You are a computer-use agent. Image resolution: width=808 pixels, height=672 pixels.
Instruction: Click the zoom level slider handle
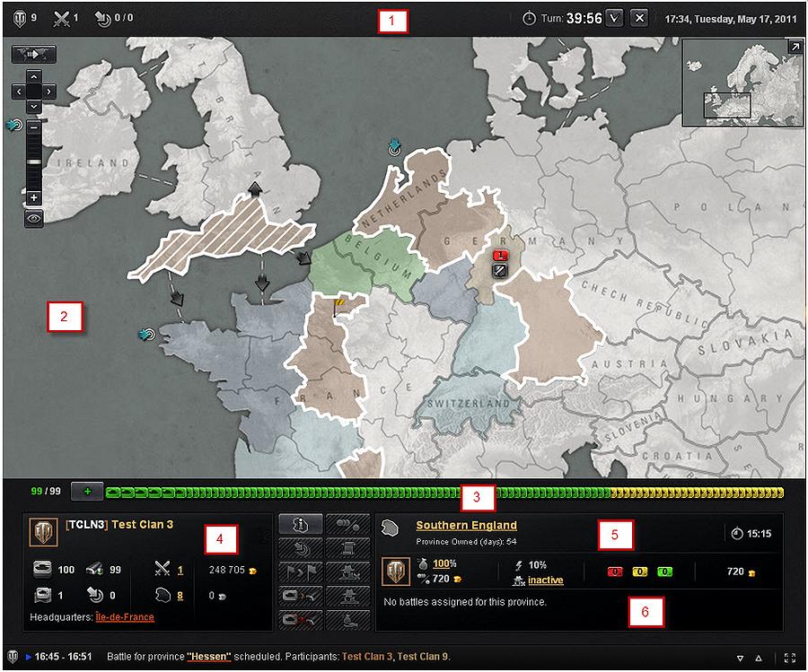click(x=33, y=161)
